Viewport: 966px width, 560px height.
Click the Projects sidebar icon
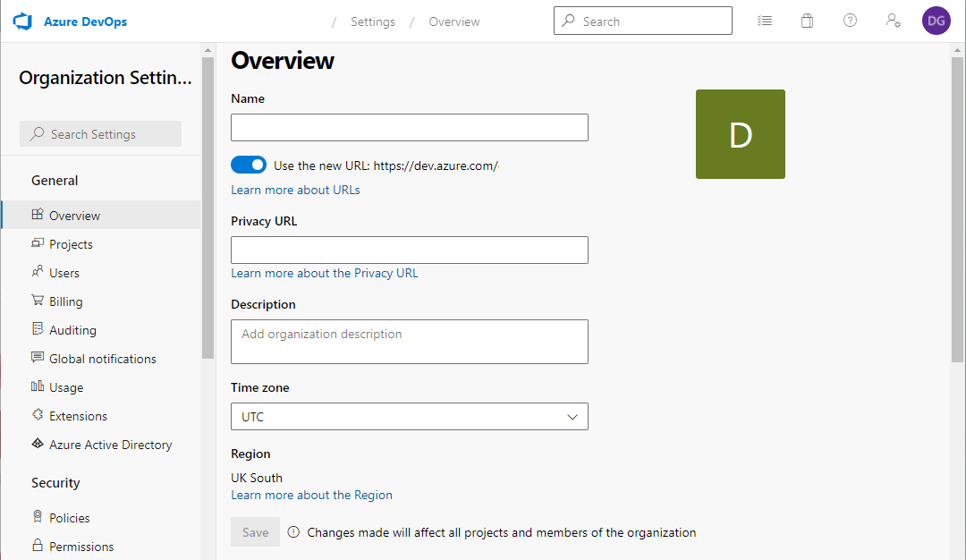[38, 243]
